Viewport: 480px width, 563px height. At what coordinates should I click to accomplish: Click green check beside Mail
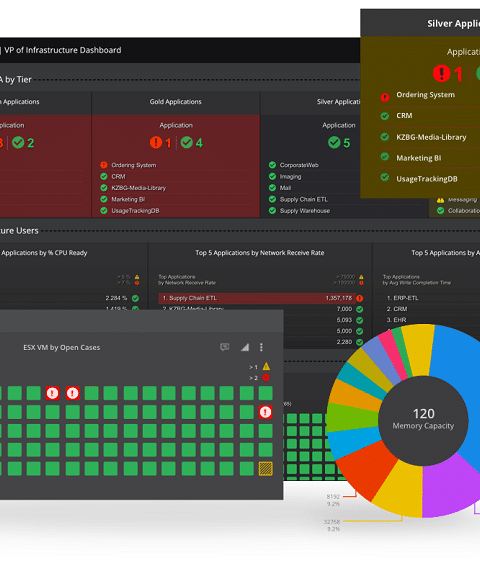(272, 187)
